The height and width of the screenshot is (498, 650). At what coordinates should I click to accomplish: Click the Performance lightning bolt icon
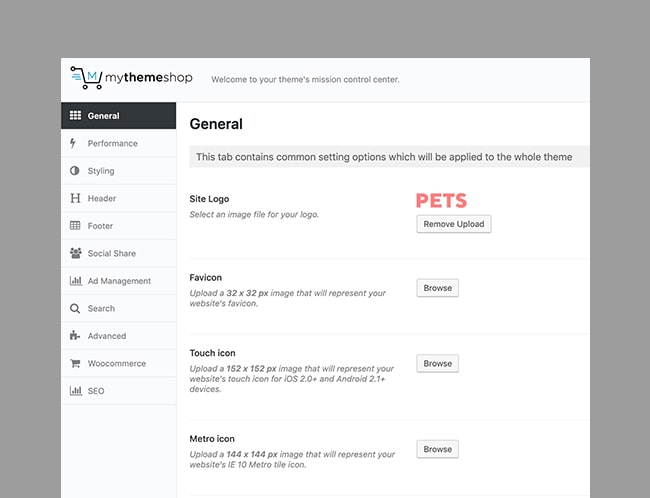coord(73,143)
